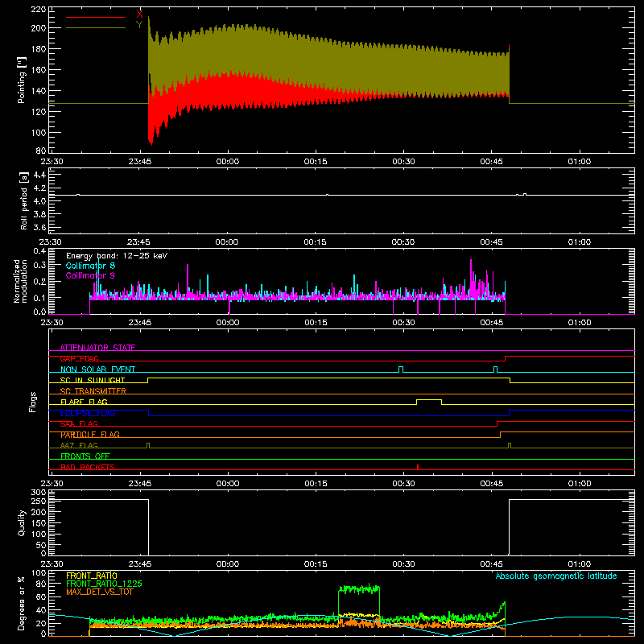Screen dimensions: 644x644
Task: Select the FRONTS_OFF flag label
Action: click(85, 456)
